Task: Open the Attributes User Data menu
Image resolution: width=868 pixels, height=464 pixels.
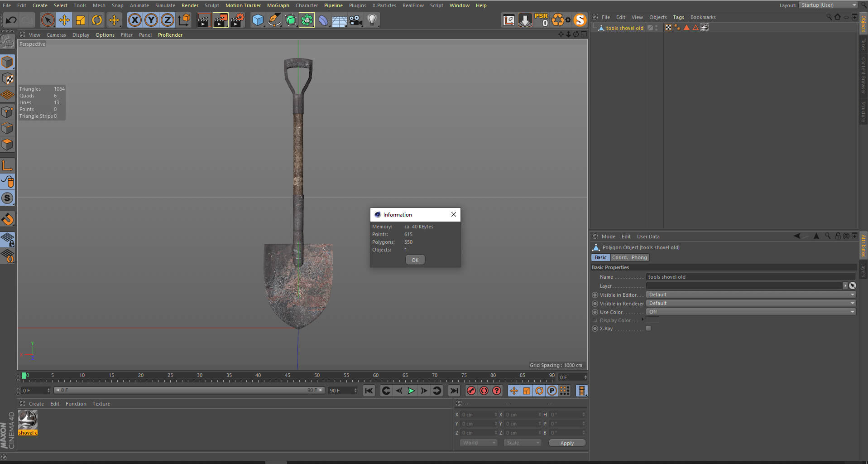Action: pos(648,237)
